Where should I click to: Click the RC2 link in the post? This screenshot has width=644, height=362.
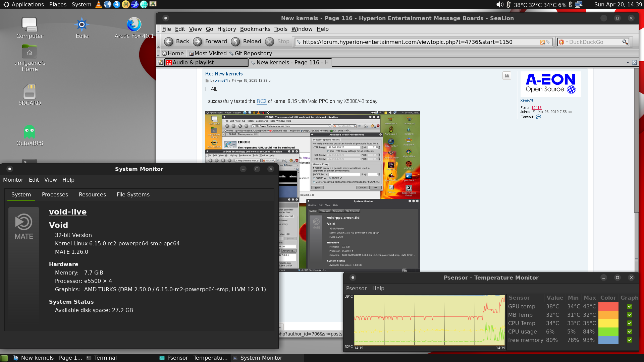tap(261, 101)
